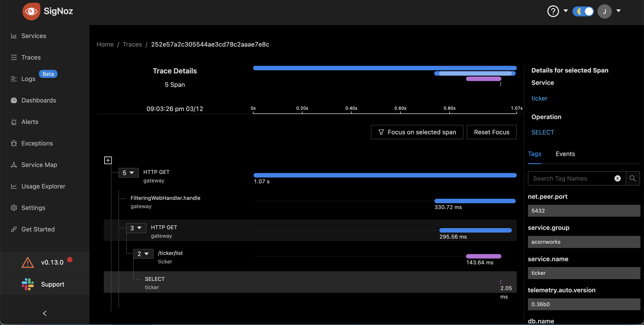
Task: Click the Logs lines icon
Action: (x=14, y=79)
